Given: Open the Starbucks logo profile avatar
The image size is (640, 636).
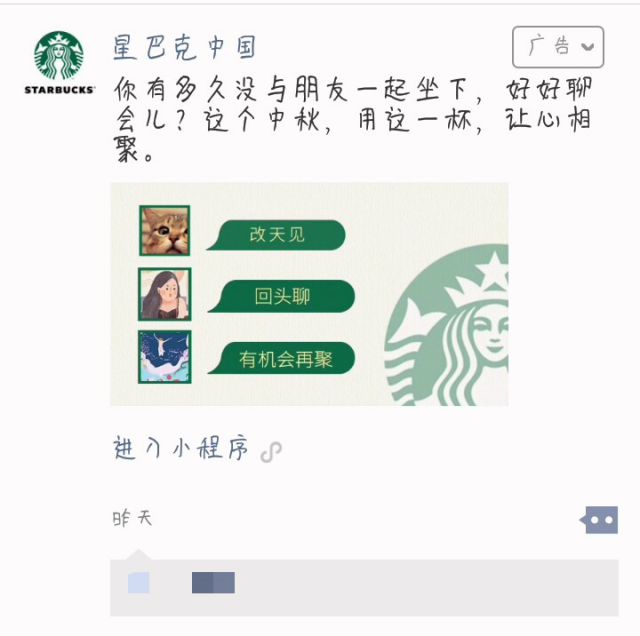Looking at the screenshot, I should pyautogui.click(x=59, y=62).
